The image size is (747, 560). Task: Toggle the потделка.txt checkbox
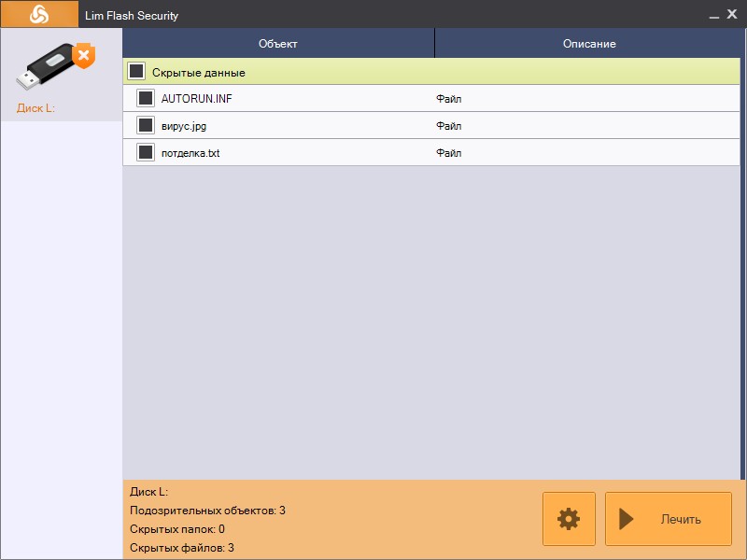146,152
